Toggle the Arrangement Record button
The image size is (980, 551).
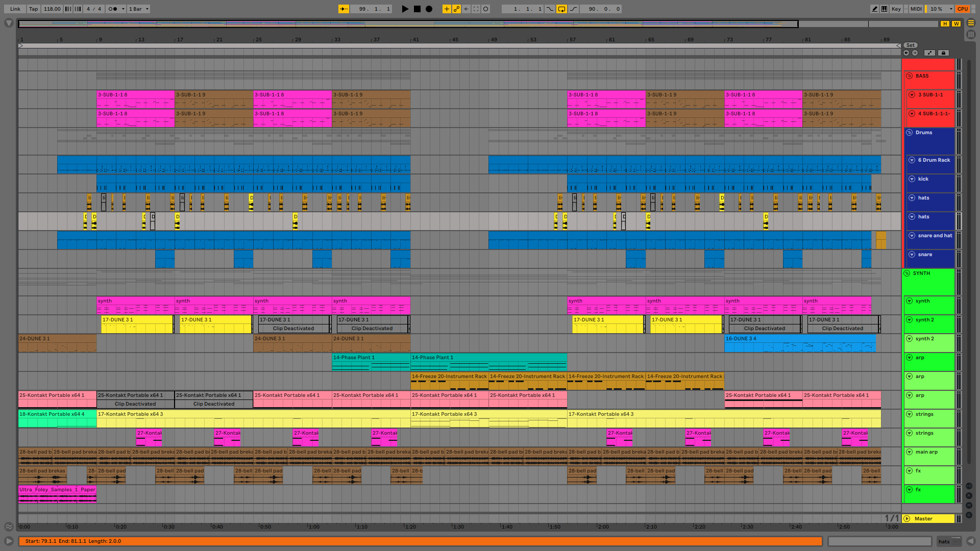429,9
